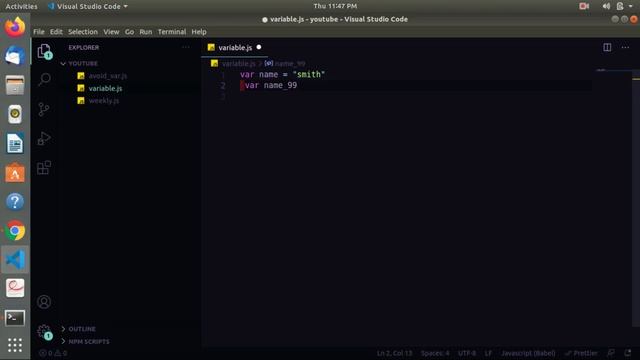640x360 pixels.
Task: Open the Files manager in dock
Action: (x=15, y=85)
